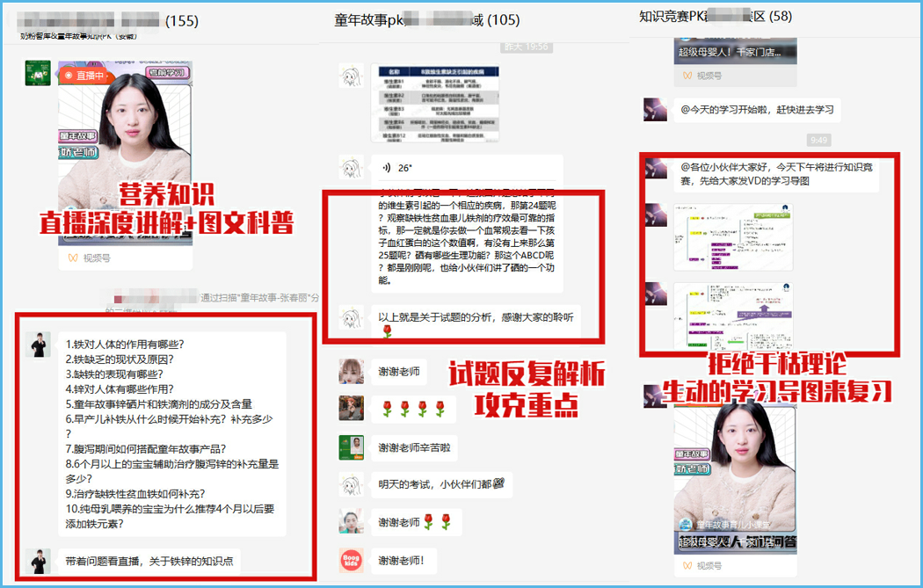
Task: Click the @各位小伙伴大家好 announcement message
Action: coord(776,174)
